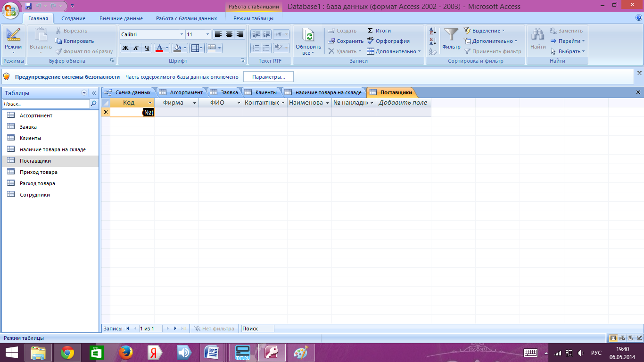644x362 pixels.
Task: Toggle italic with the К button
Action: click(x=136, y=48)
